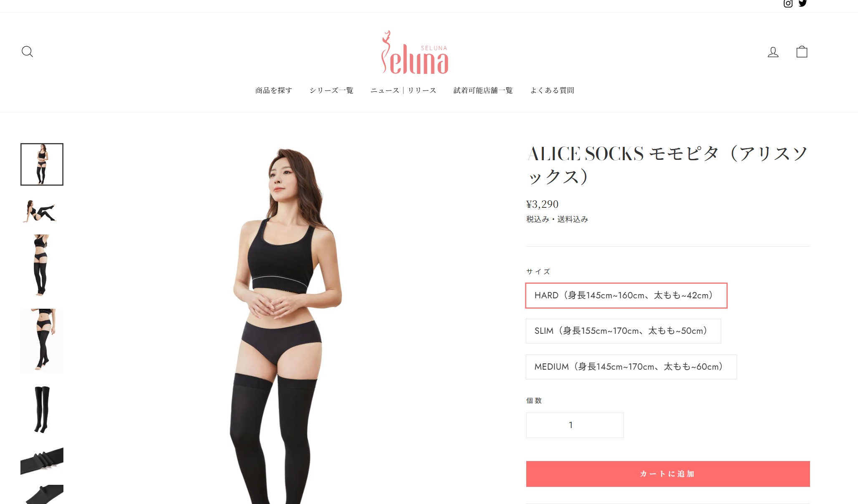
Task: Open the account login person icon
Action: (x=773, y=52)
